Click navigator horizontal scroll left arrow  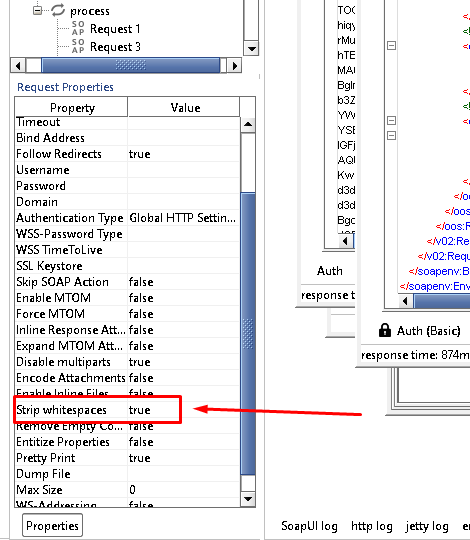click(18, 65)
